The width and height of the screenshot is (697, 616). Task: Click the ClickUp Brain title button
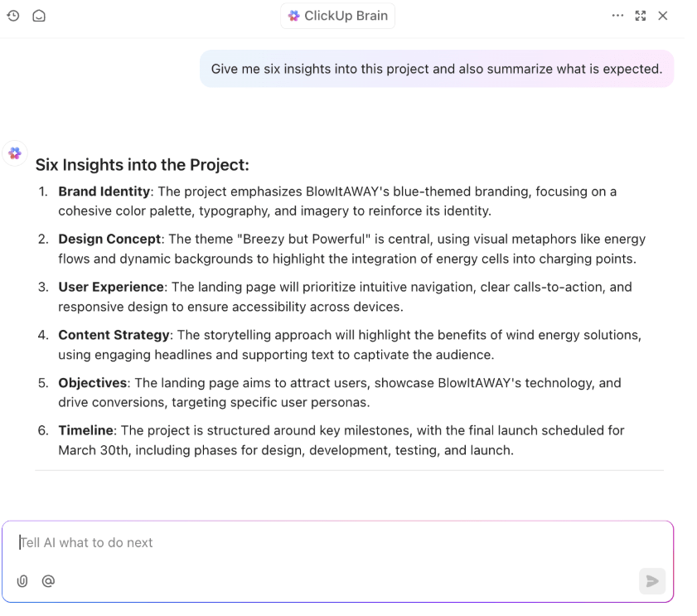338,16
